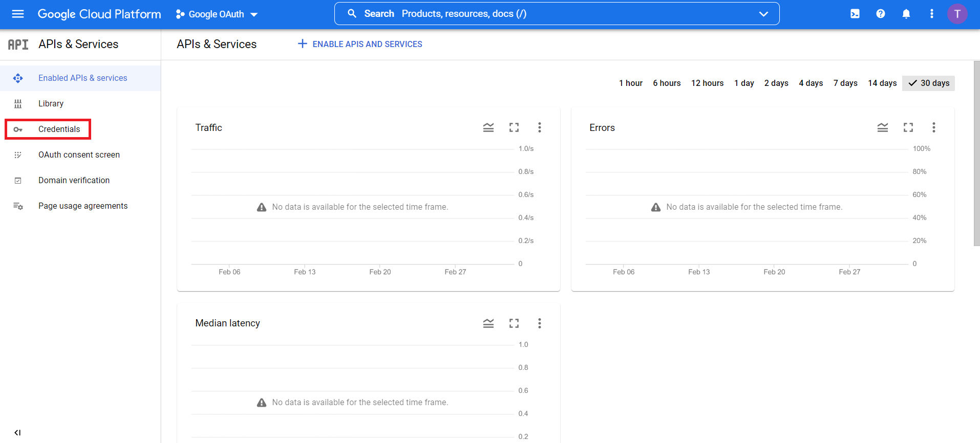Toggle legend on Median latency chart
The image size is (980, 443).
(488, 323)
